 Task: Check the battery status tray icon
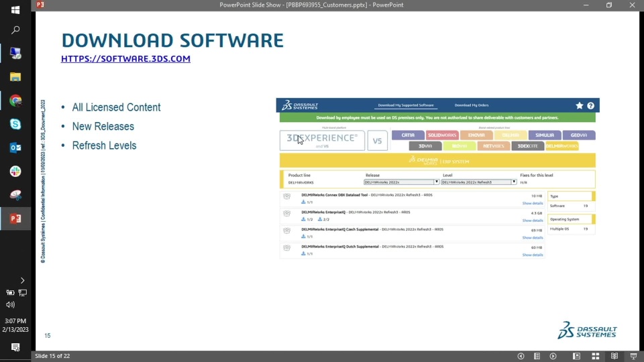point(10,293)
